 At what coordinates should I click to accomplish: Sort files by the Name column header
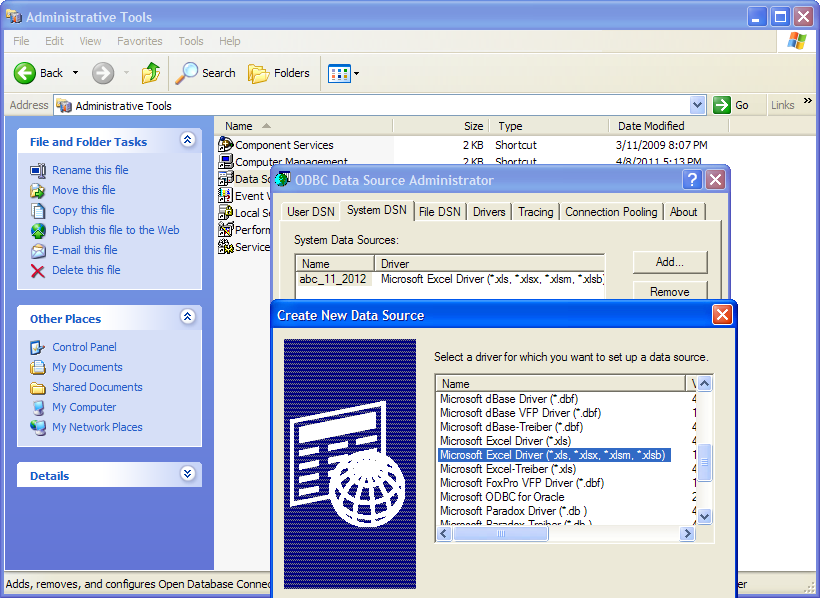[303, 126]
